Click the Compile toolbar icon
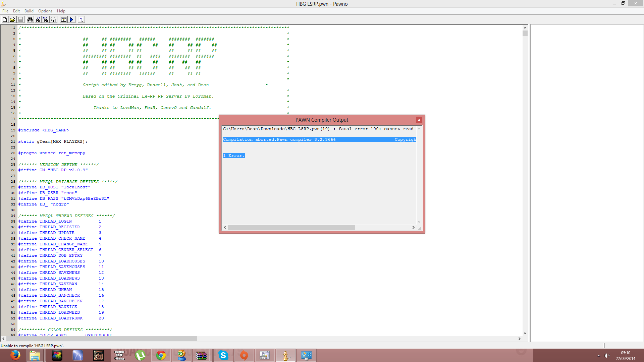Screen dimensions: 644x362 pos(63,19)
